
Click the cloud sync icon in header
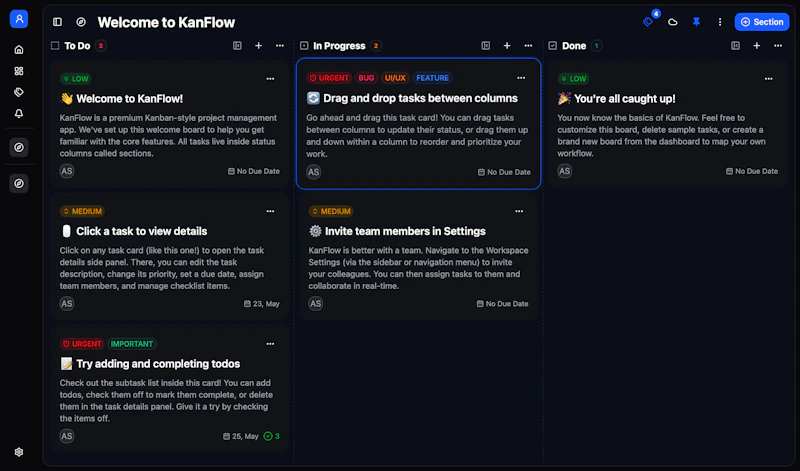672,22
